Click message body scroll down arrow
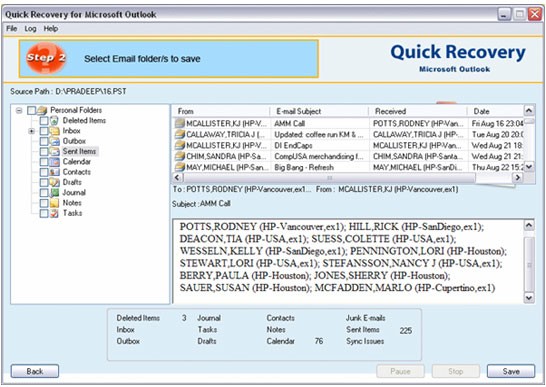This screenshot has width=546, height=387. [529, 298]
